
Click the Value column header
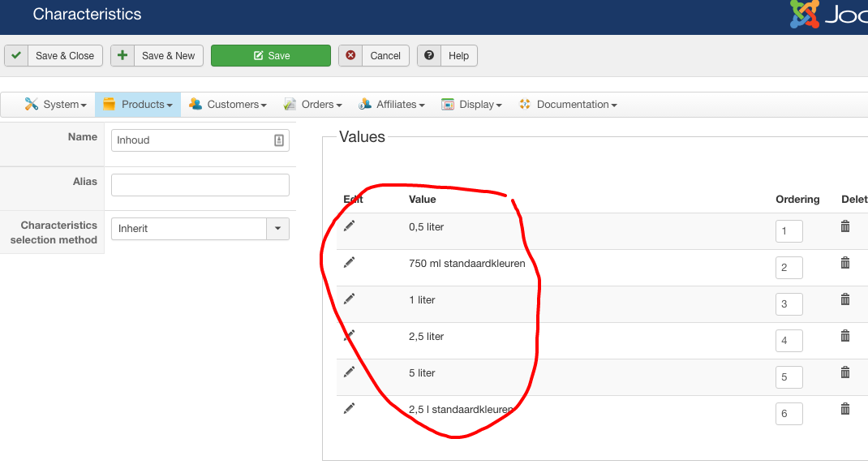(423, 200)
